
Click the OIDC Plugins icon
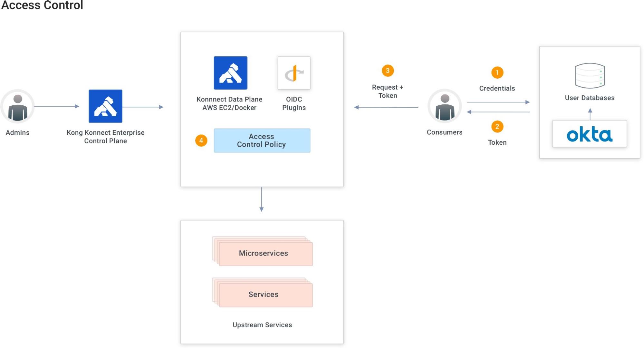(294, 73)
